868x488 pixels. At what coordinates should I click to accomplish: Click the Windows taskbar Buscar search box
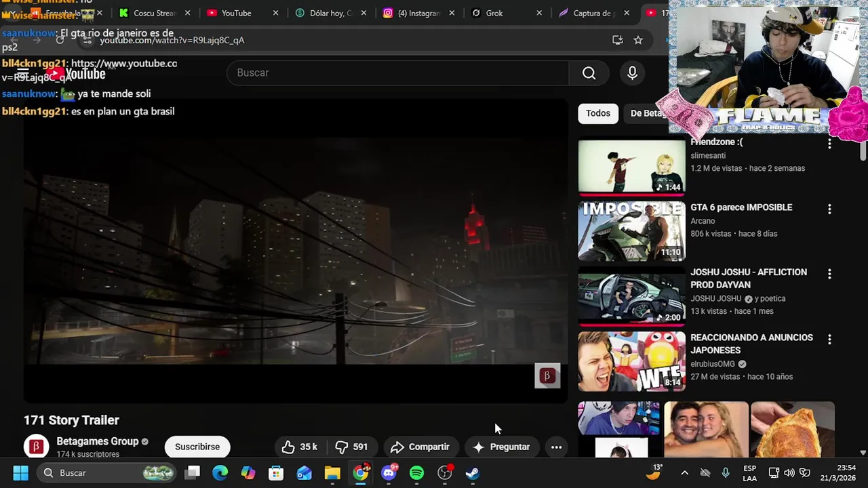tap(108, 473)
